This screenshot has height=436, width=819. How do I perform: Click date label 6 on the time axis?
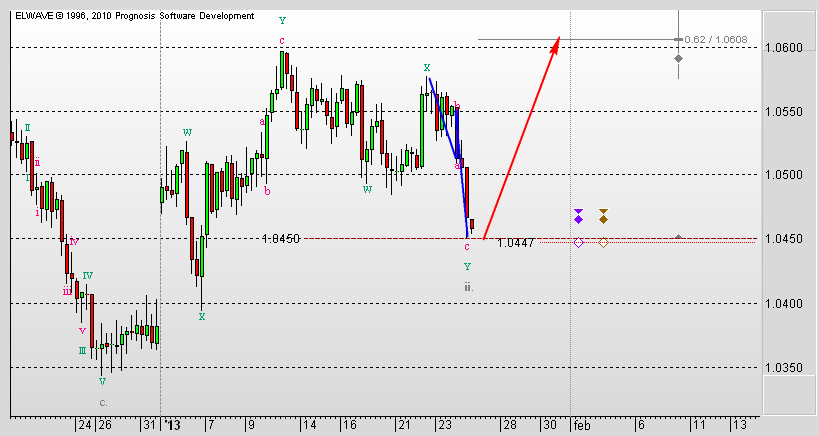pos(642,425)
